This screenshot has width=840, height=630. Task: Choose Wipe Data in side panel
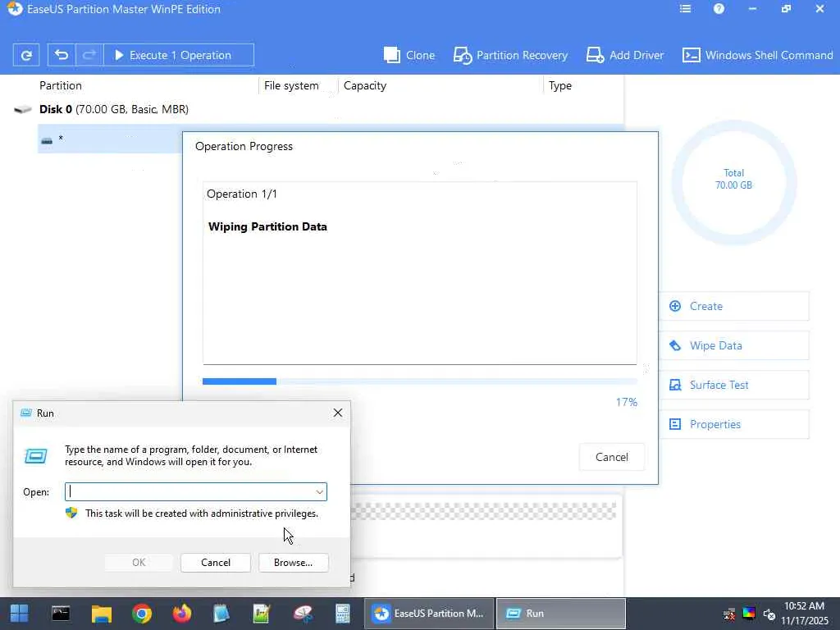[734, 345]
